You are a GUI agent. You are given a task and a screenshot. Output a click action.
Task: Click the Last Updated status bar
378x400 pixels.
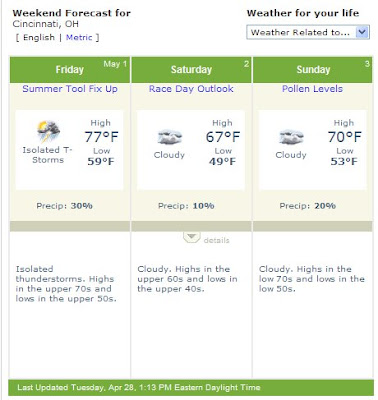coord(191,388)
